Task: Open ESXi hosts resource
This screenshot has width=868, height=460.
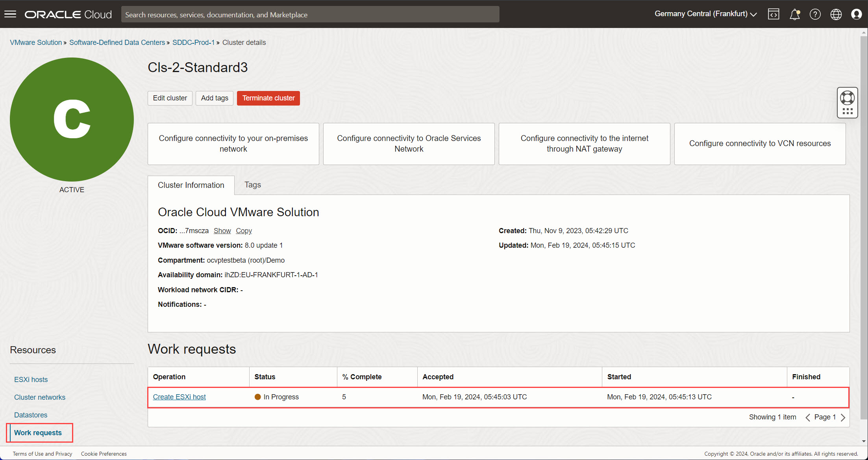Action: pyautogui.click(x=31, y=380)
